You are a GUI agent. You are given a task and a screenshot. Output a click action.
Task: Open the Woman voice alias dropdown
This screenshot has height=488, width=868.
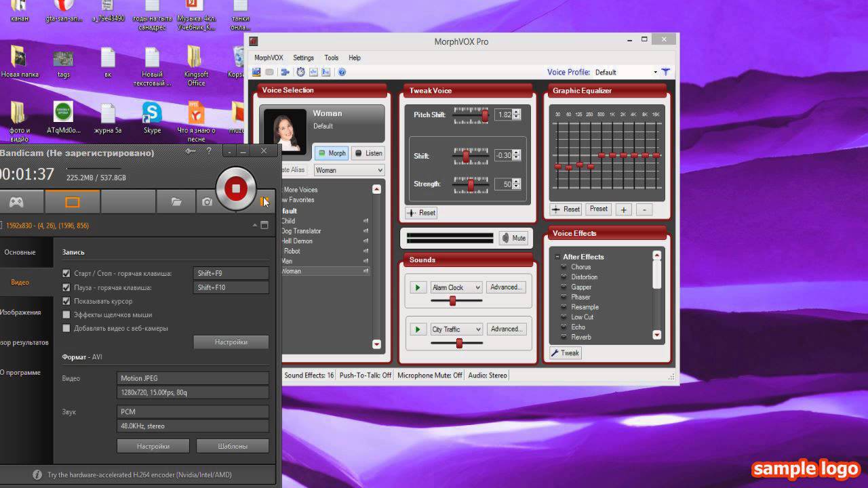[x=349, y=170]
